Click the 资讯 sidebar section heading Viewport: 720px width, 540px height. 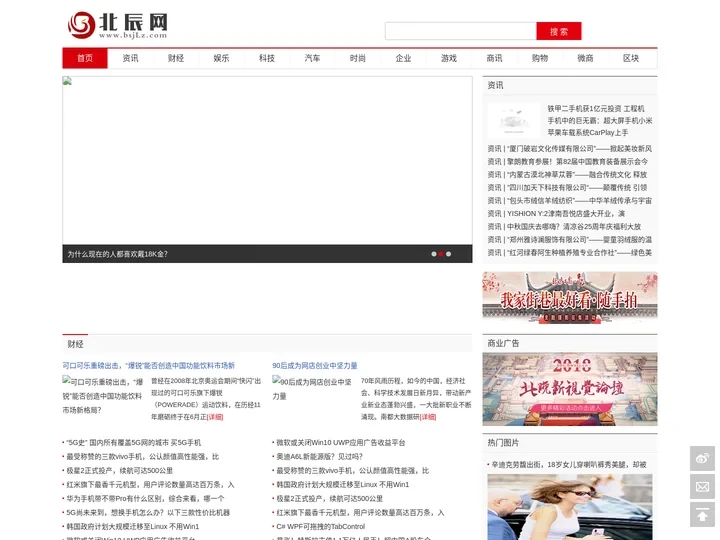495,85
